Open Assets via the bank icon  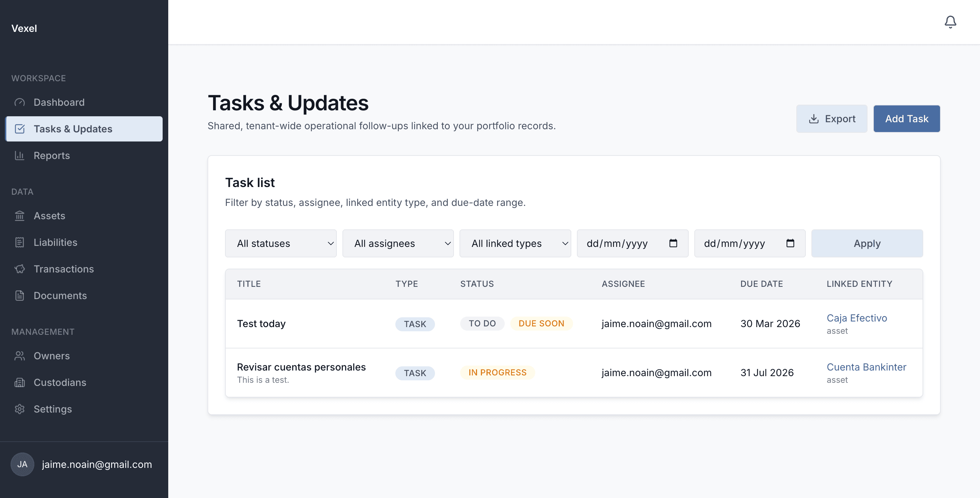[20, 215]
